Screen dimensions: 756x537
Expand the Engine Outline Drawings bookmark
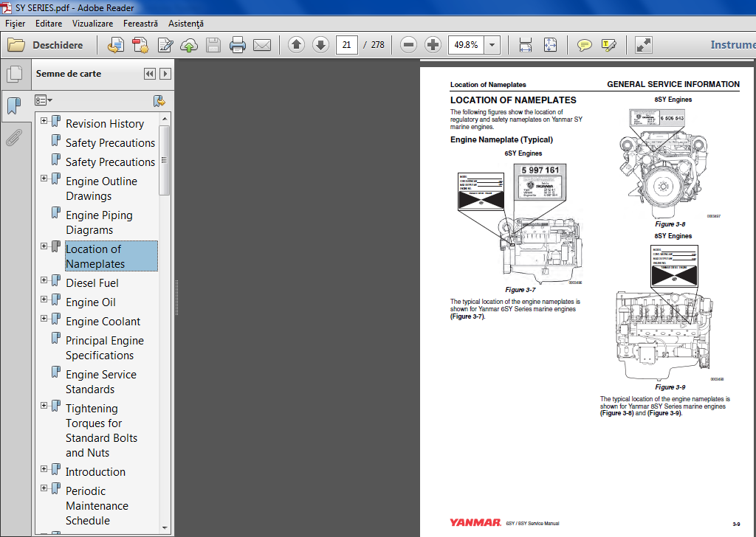[44, 179]
